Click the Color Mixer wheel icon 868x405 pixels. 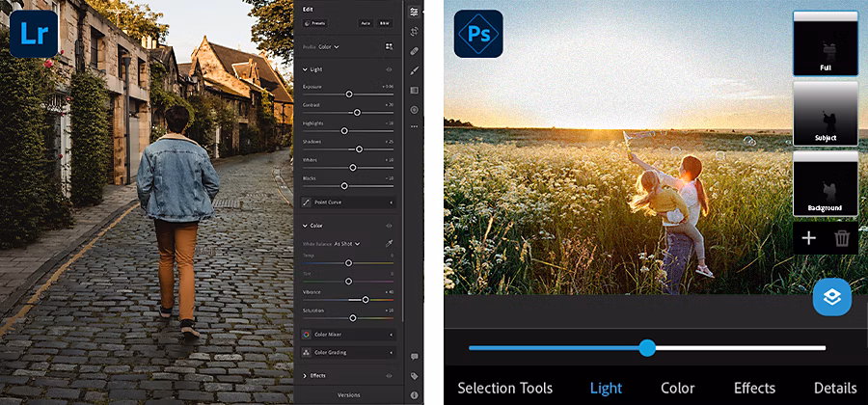coord(306,335)
